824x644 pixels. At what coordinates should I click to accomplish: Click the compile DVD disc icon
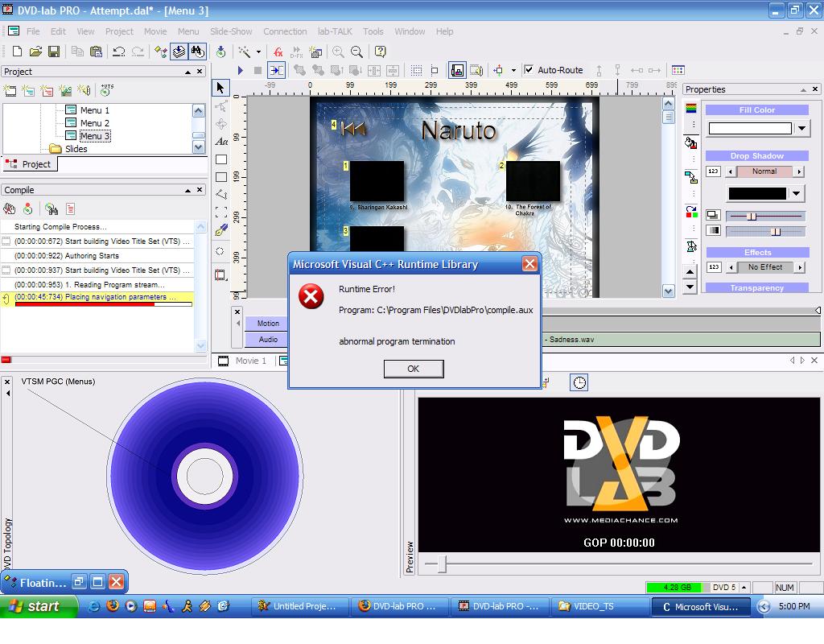(220, 52)
